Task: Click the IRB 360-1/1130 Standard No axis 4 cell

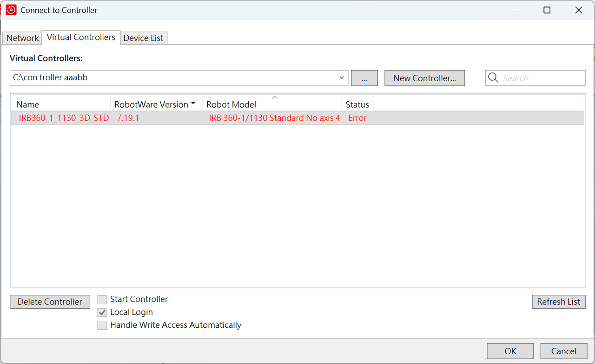Action: click(x=274, y=118)
